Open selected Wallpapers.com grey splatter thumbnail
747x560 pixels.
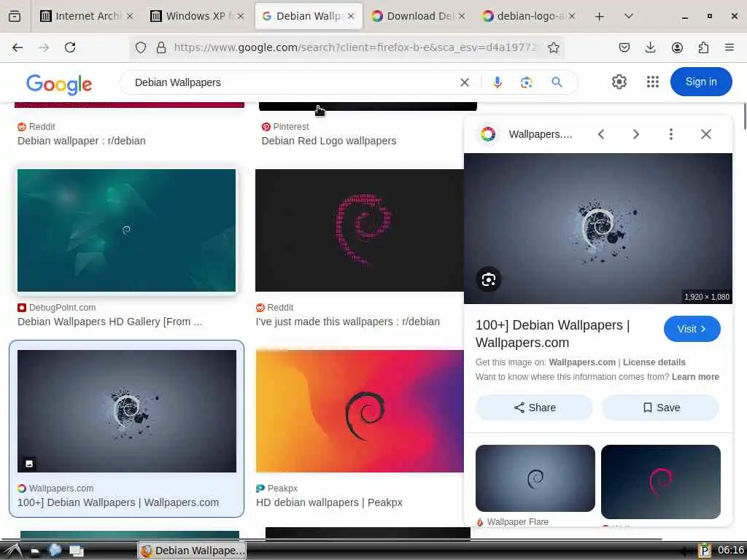click(x=127, y=411)
